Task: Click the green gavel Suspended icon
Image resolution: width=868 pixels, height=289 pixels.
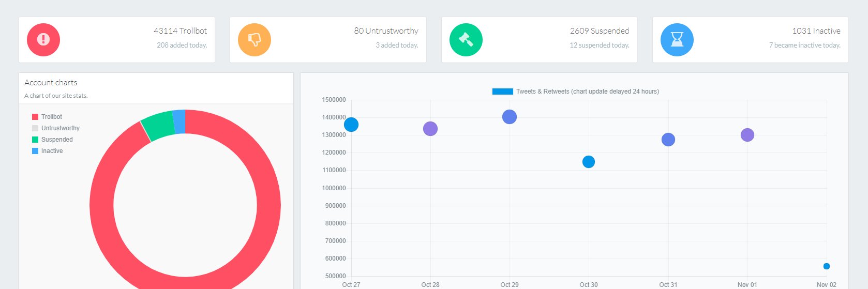Action: [466, 40]
